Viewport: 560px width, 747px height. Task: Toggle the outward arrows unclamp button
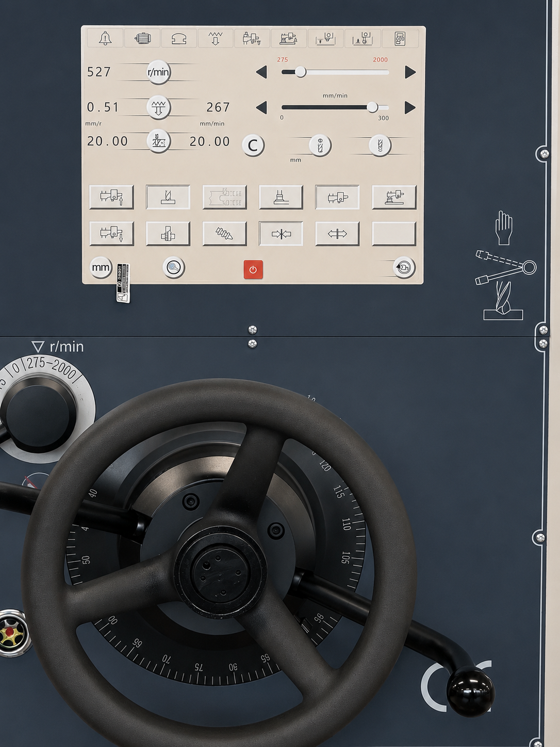coord(337,234)
